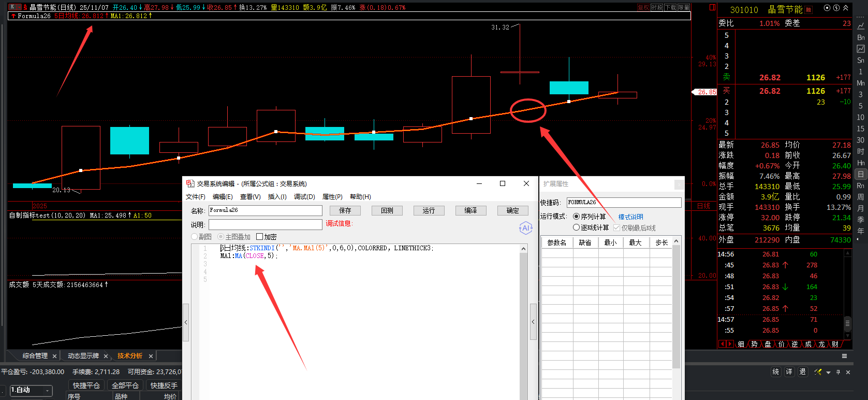Open trade panel dropdown arrow next to hammer
This screenshot has height=400, width=868.
click(x=828, y=373)
